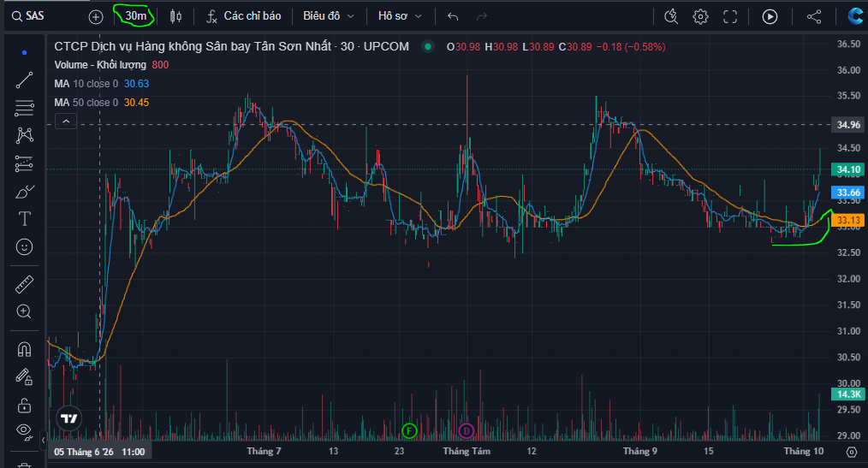868x468 pixels.
Task: Expand the Biểu đồ dropdown
Action: [x=328, y=16]
